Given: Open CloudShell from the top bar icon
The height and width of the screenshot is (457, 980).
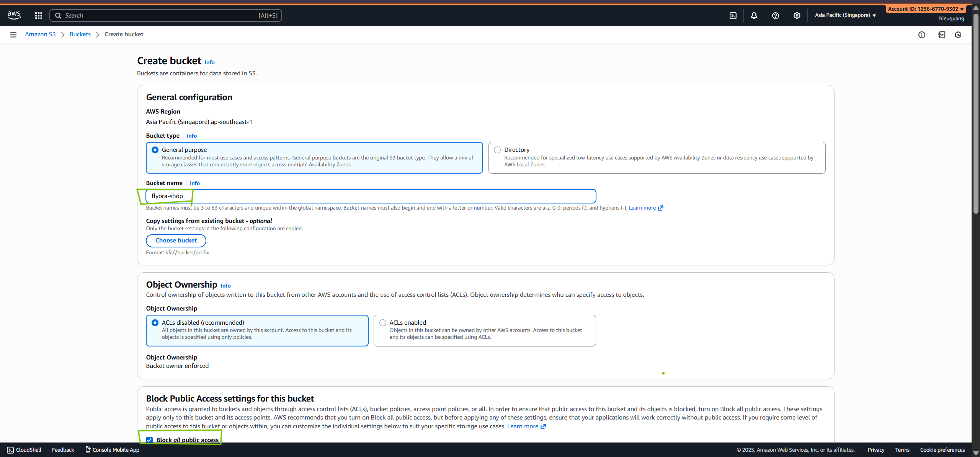Looking at the screenshot, I should pos(733,16).
